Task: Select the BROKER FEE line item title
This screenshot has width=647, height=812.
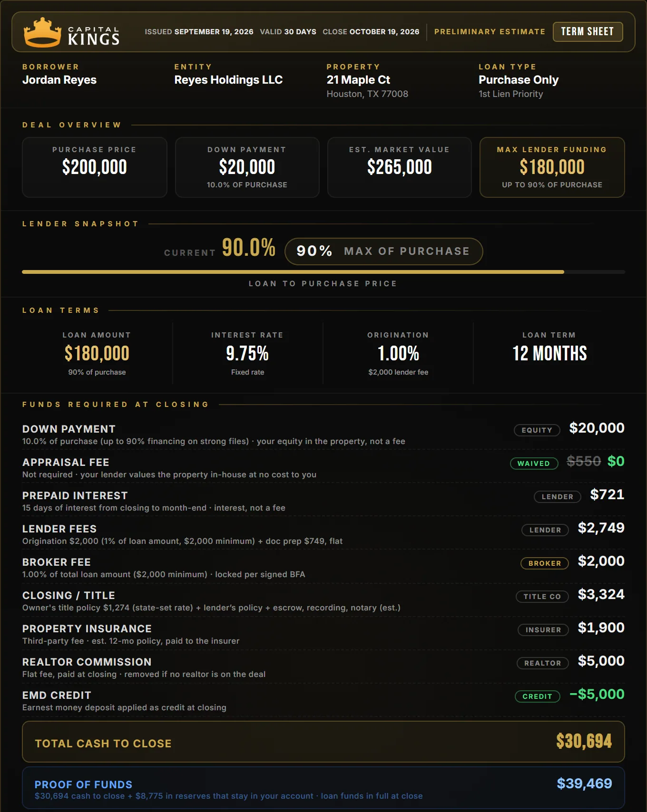Action: [x=57, y=562]
